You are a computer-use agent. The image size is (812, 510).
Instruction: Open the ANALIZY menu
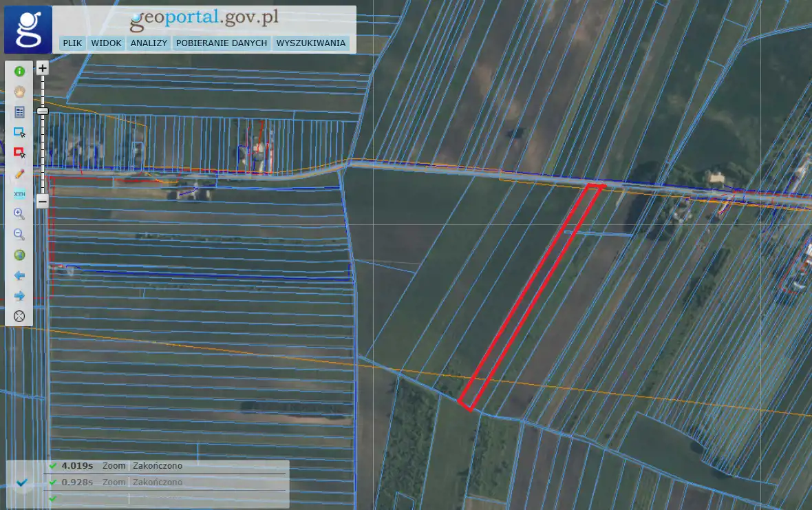point(149,43)
